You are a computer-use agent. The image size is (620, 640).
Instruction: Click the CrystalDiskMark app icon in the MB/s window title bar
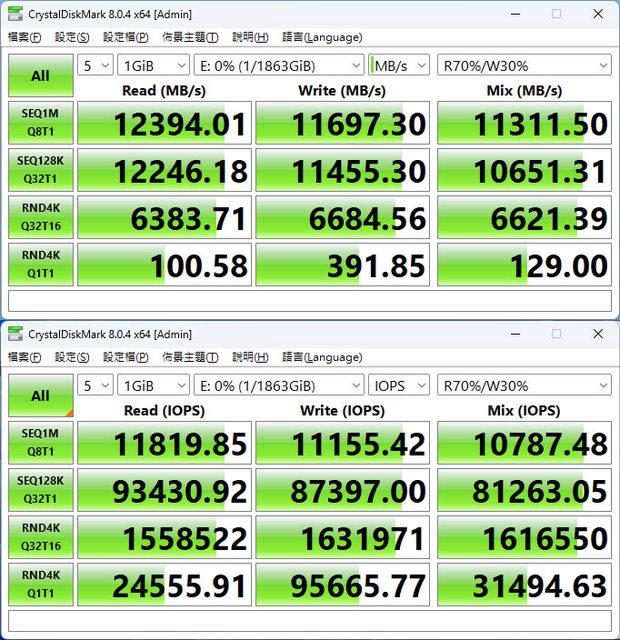[15, 14]
